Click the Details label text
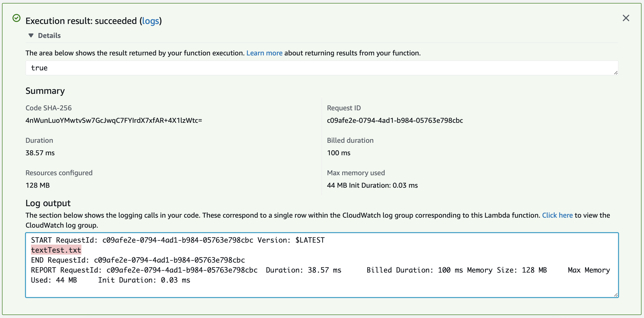Viewport: 644px width, 318px height. click(x=49, y=35)
